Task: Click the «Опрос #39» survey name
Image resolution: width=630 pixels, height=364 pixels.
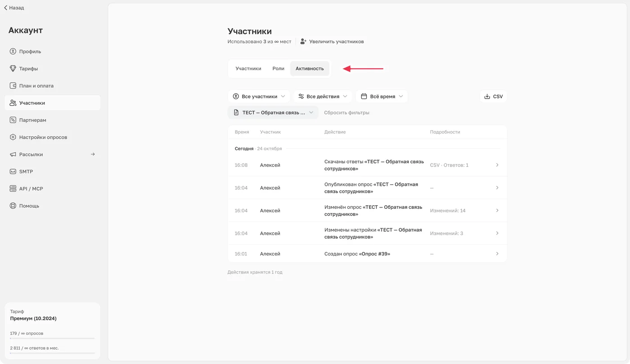Action: 374,254
